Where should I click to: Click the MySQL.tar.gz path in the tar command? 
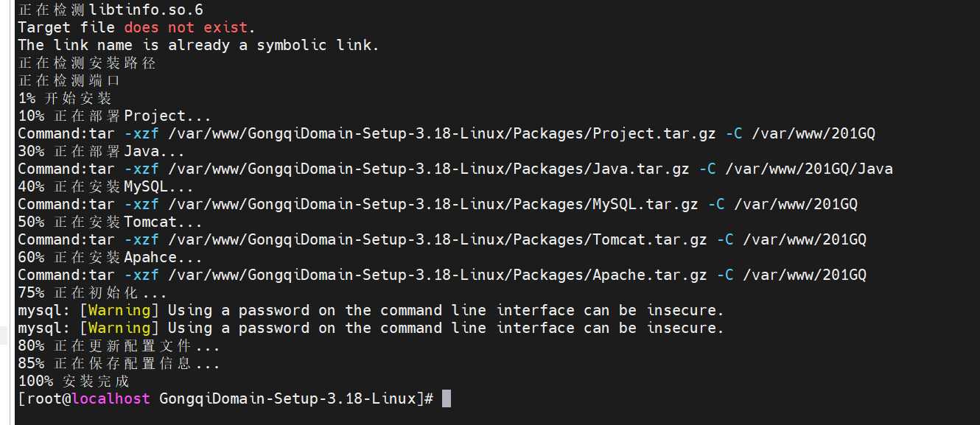433,204
